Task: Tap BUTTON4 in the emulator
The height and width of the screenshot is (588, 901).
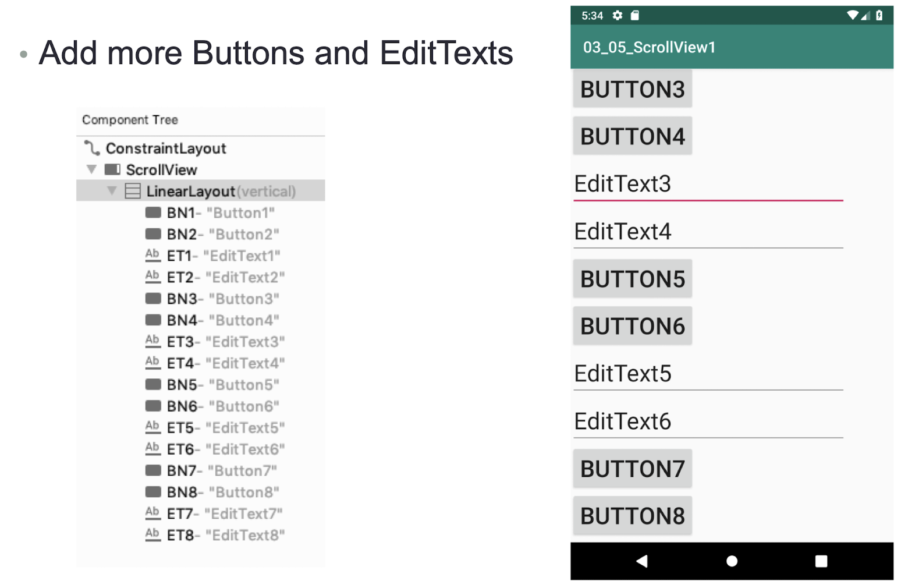Action: [633, 136]
